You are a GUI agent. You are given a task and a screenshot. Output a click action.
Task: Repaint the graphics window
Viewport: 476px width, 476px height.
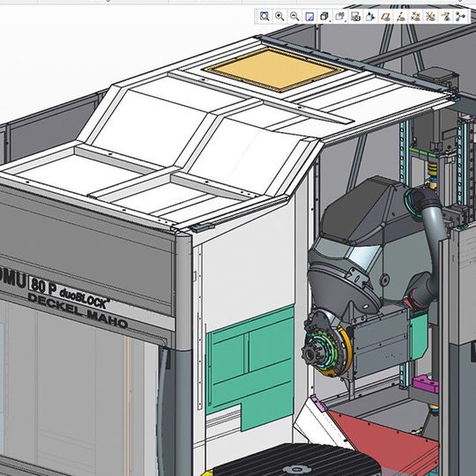[x=309, y=16]
